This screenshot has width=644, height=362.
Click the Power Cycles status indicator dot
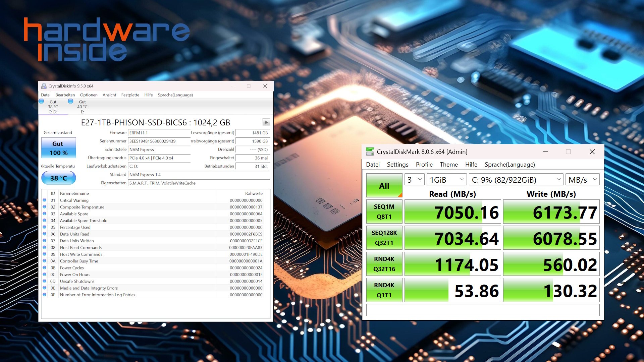pyautogui.click(x=44, y=268)
